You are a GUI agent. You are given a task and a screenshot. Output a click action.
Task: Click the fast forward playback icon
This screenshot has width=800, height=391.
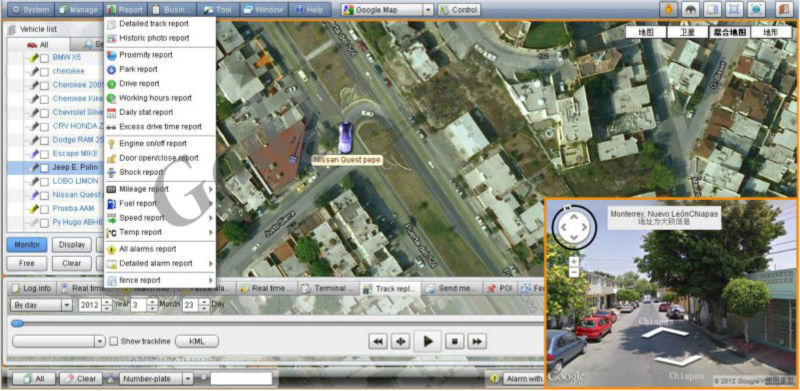[x=477, y=341]
